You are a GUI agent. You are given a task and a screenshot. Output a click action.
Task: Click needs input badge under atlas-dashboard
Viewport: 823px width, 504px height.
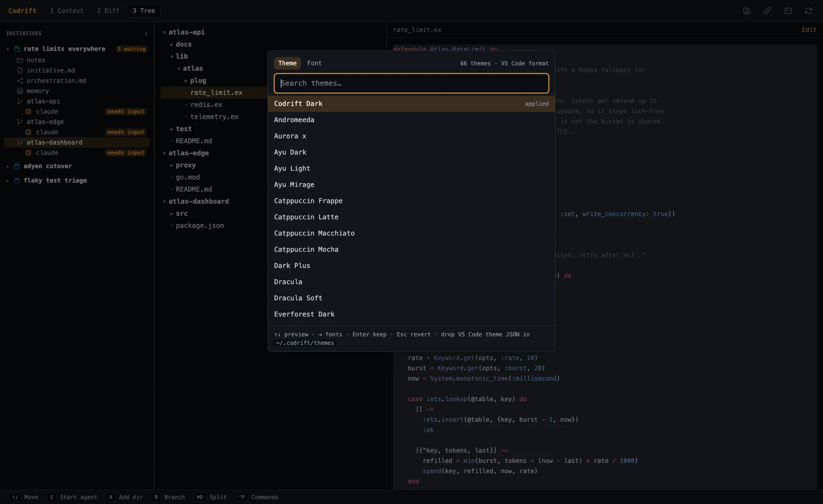[126, 153]
